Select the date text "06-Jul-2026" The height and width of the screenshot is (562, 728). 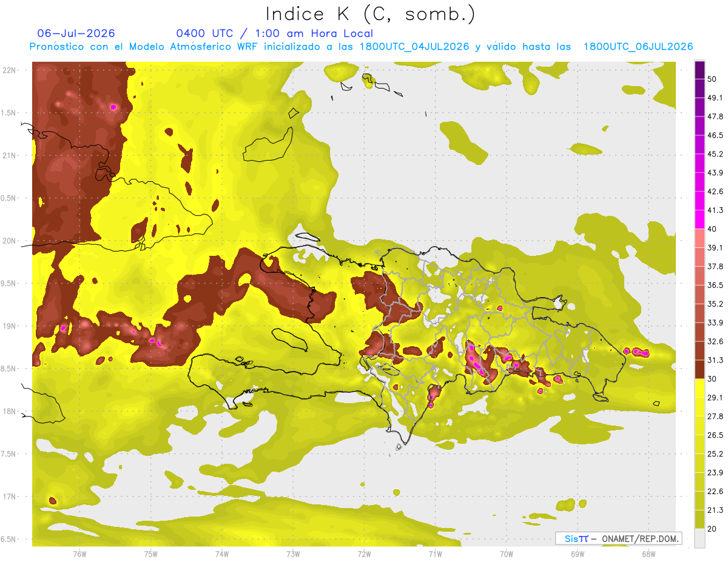76,33
